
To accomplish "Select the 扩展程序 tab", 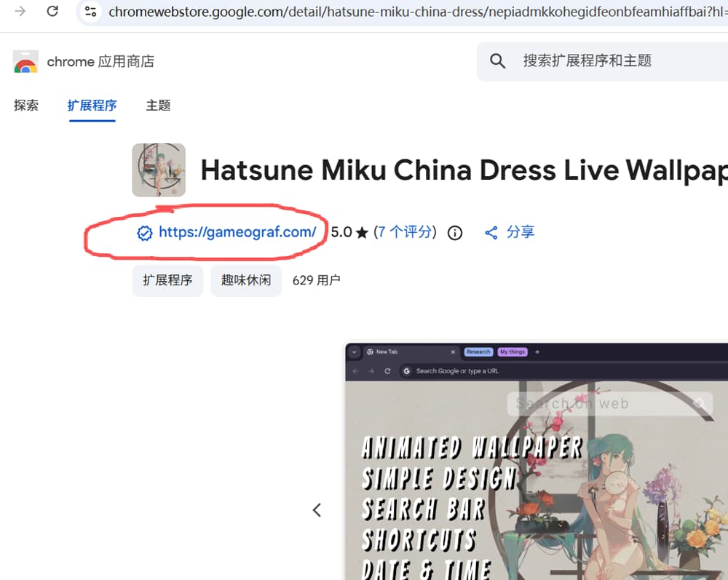I will (92, 106).
